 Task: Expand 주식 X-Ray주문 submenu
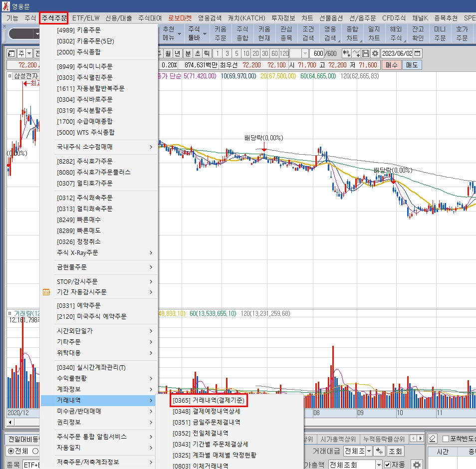tap(99, 252)
